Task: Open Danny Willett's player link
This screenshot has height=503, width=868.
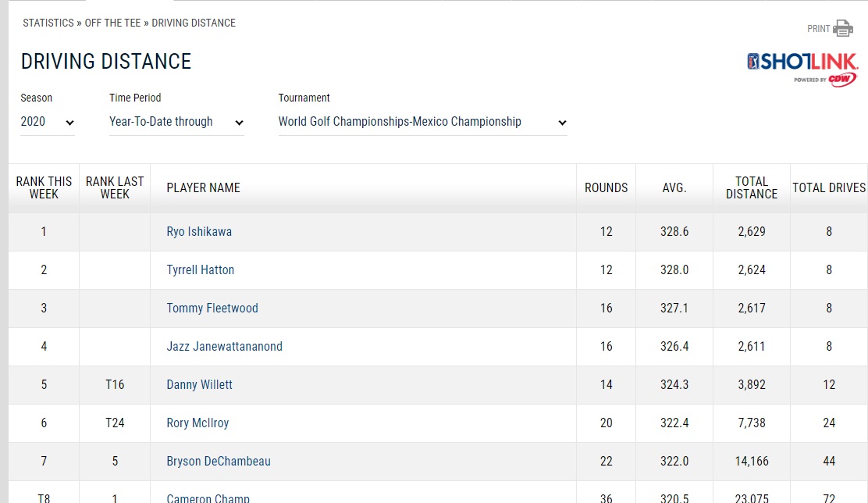Action: tap(200, 385)
